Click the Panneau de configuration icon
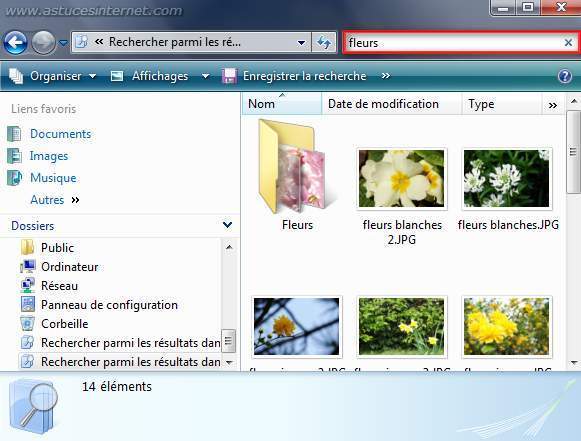581x441 pixels. pyautogui.click(x=27, y=305)
